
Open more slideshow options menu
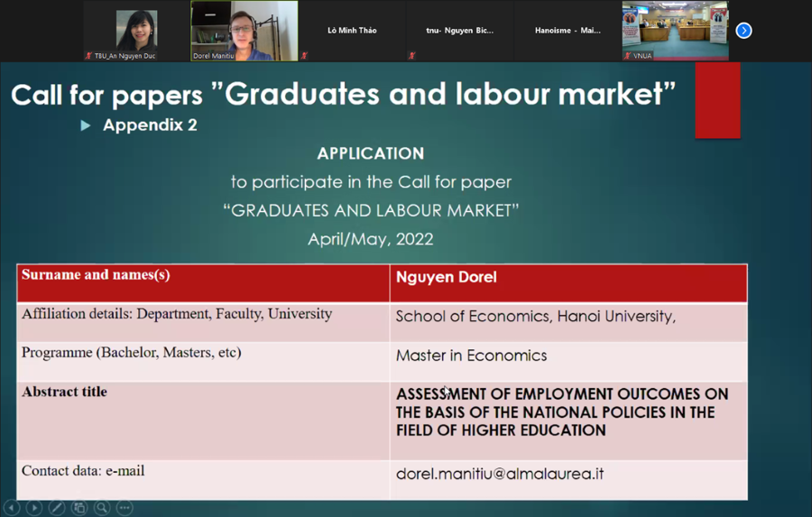[x=125, y=508]
